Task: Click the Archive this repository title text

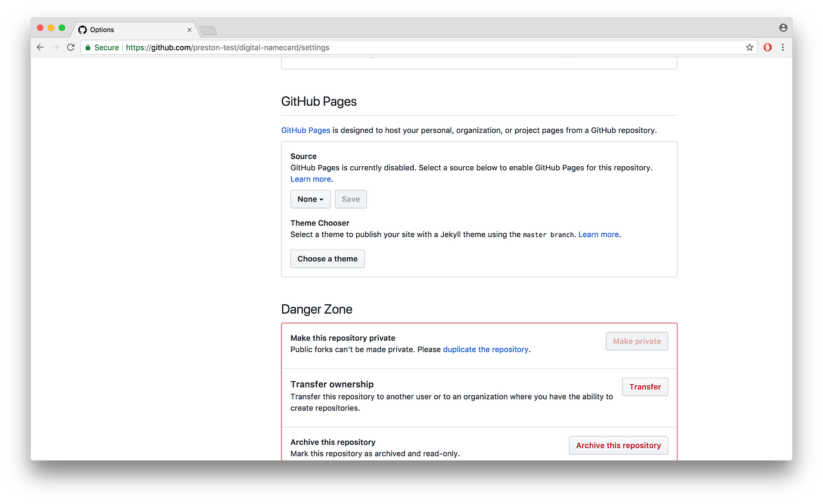Action: [x=333, y=442]
